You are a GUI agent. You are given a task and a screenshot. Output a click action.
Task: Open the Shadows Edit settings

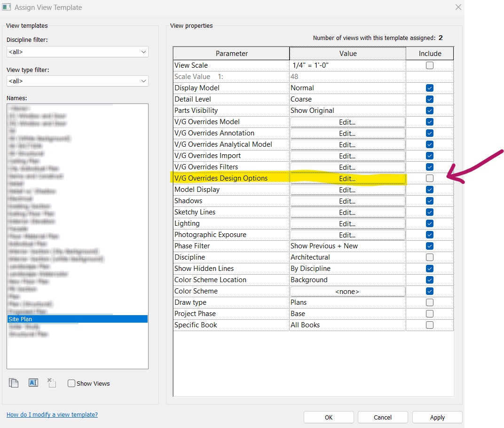347,201
